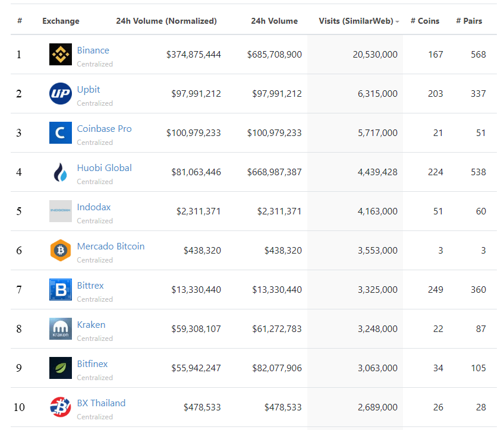Click the Upbit logo icon

pyautogui.click(x=59, y=93)
